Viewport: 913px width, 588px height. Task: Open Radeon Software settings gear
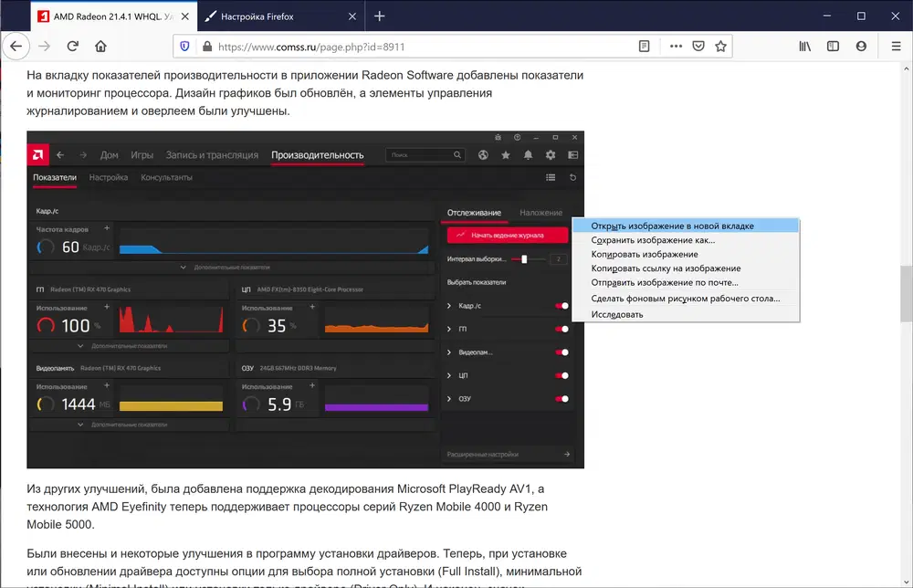(551, 155)
